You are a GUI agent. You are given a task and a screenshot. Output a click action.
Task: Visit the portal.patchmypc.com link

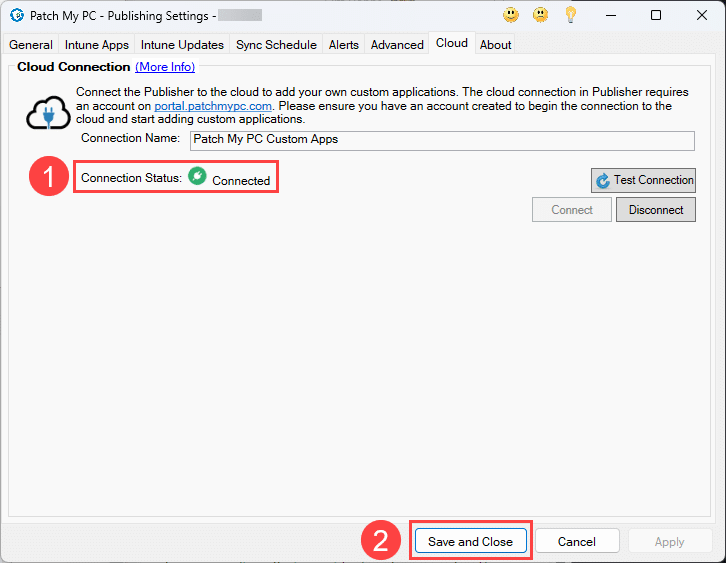pos(211,105)
